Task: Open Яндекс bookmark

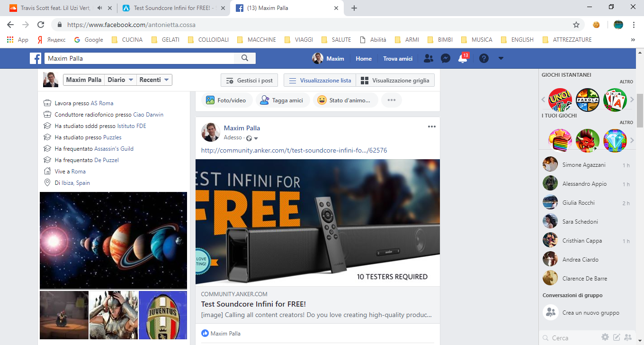Action: (52, 40)
